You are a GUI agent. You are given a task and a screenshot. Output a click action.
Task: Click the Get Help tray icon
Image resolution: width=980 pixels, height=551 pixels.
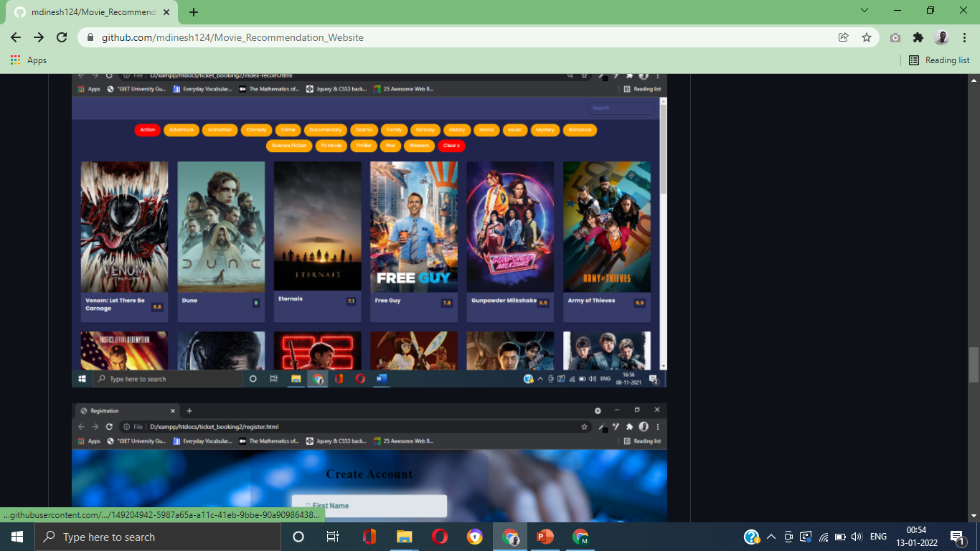pyautogui.click(x=751, y=537)
